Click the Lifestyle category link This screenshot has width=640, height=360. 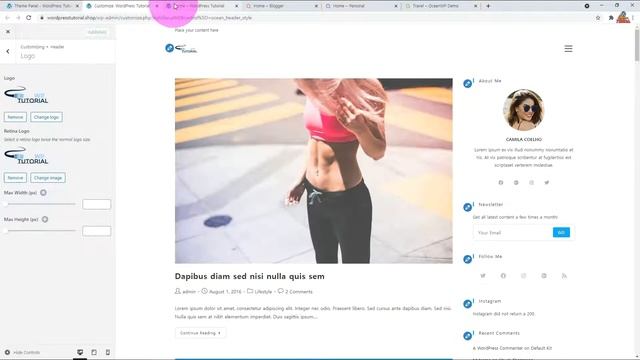click(x=263, y=292)
